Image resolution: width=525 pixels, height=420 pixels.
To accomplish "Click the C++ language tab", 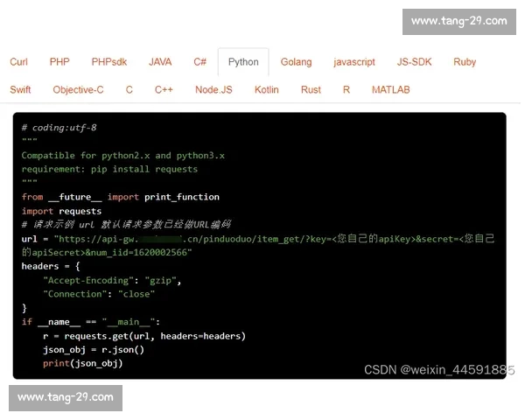I will pos(164,89).
